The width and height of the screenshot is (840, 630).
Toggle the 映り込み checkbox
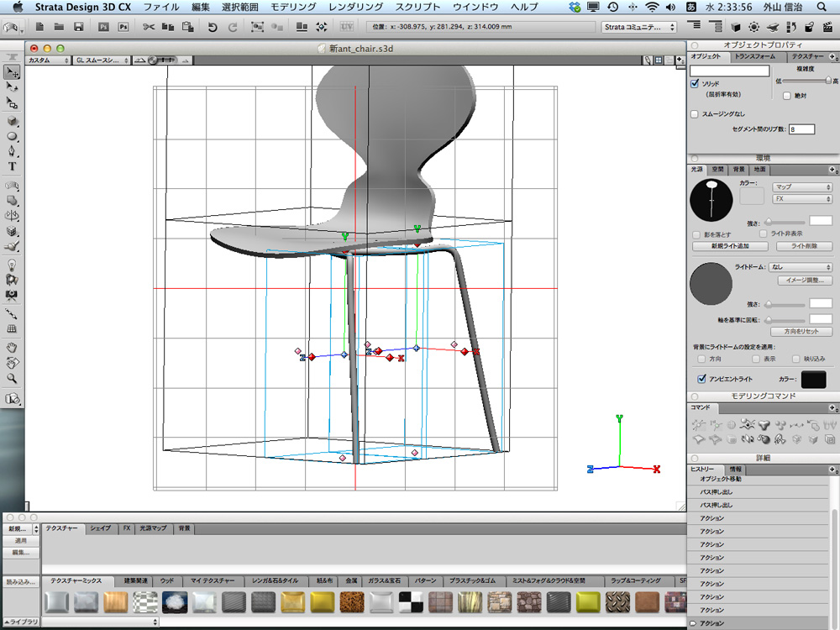[796, 359]
